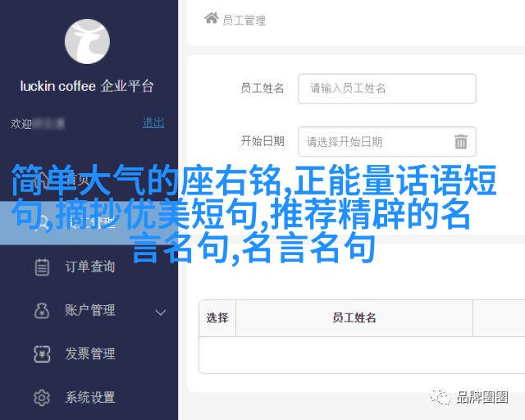Click the order query clipboard icon

coord(42,267)
